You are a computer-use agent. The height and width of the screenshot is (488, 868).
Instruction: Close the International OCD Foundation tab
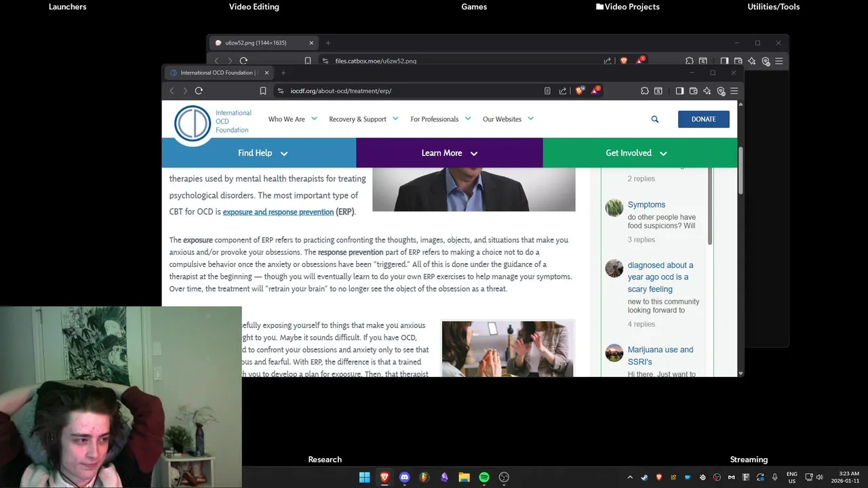[267, 73]
